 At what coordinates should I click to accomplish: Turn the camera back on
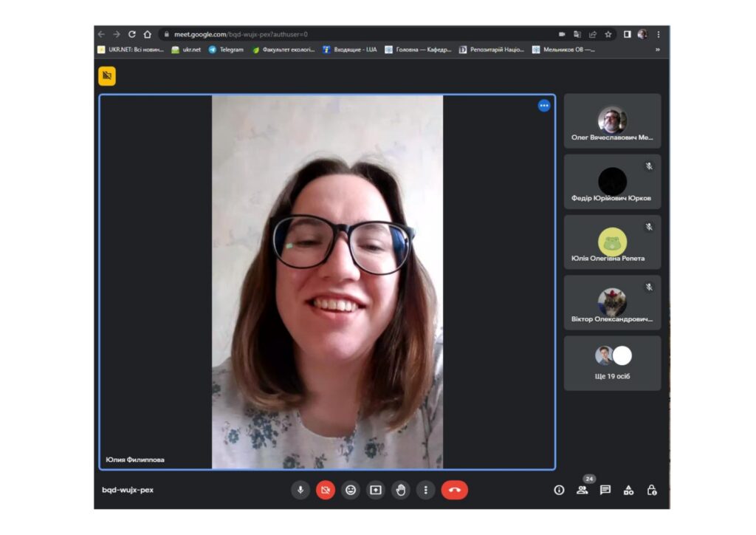click(x=326, y=489)
